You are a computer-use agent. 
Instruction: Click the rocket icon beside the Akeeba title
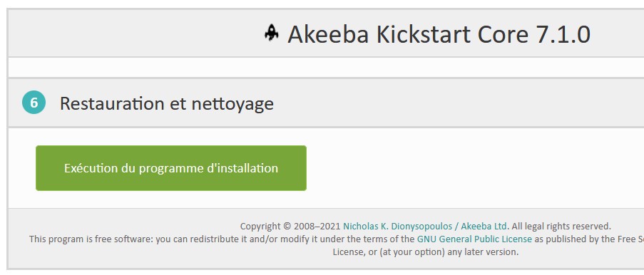click(272, 33)
